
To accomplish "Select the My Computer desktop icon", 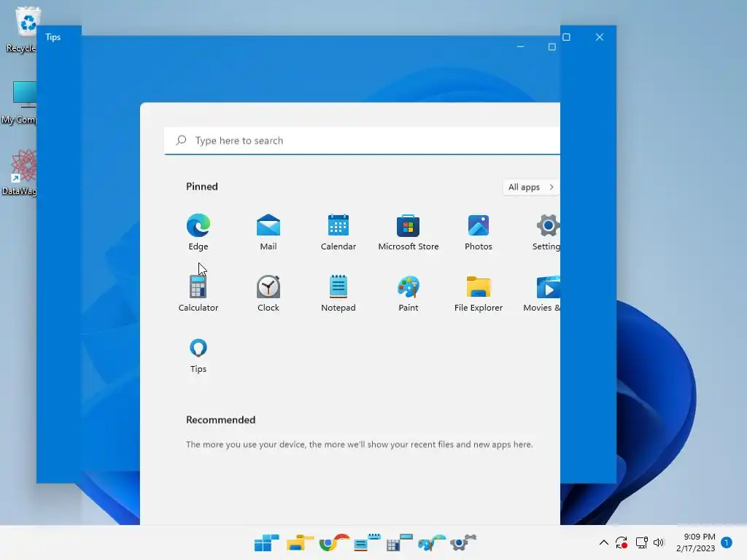I will coord(19,102).
